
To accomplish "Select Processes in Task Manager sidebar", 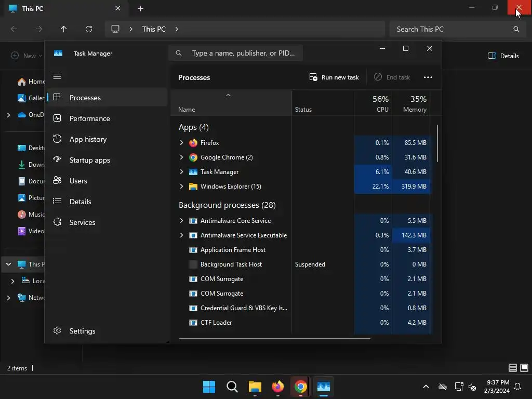I will pos(107,98).
